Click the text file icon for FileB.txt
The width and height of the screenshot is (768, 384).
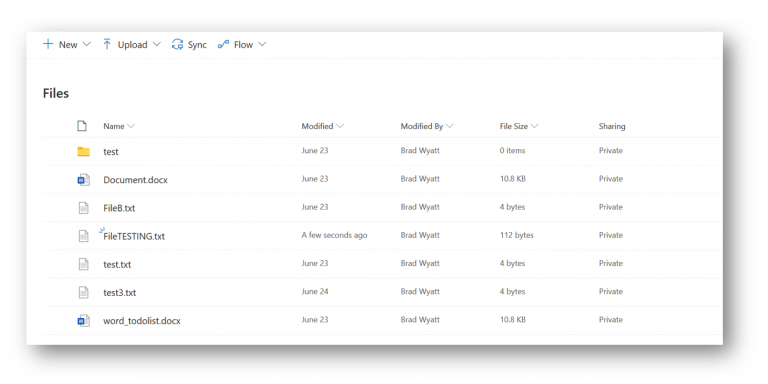coord(84,208)
